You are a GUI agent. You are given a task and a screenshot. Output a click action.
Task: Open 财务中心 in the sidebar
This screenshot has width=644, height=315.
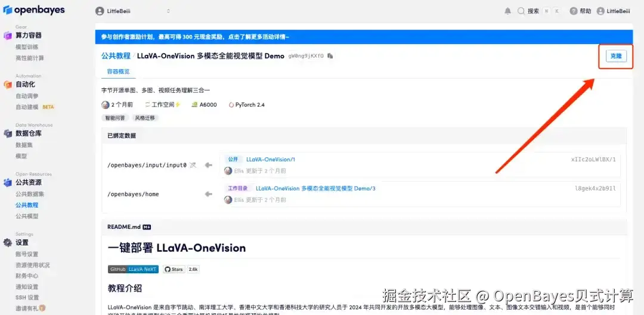coord(27,276)
